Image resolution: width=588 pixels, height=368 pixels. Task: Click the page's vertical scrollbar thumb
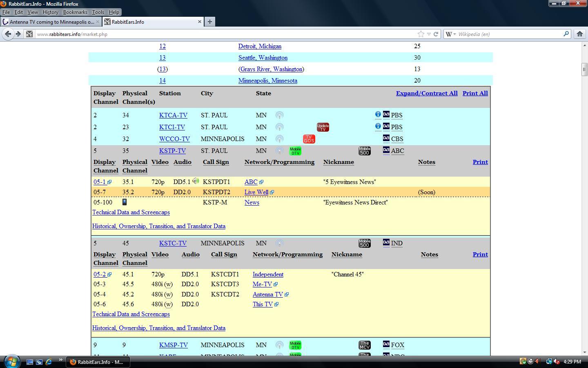584,70
